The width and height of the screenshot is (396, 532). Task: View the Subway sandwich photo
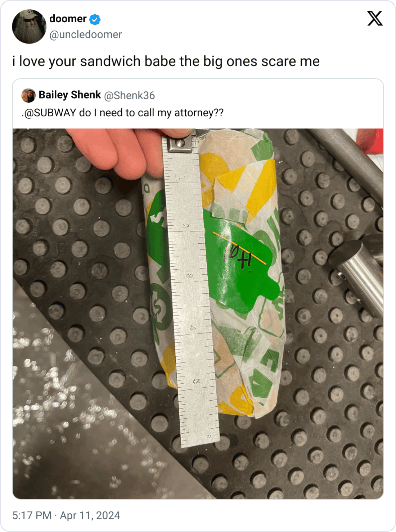pos(198,314)
